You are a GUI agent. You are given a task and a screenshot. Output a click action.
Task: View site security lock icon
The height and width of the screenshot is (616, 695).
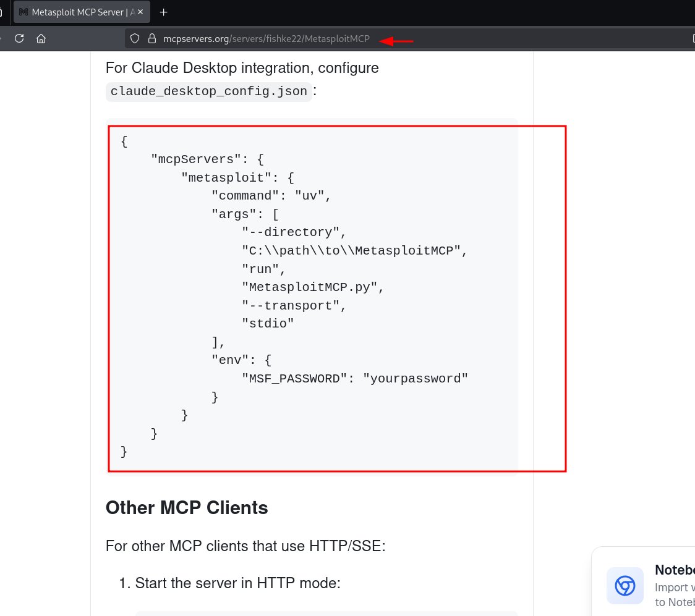pos(152,38)
